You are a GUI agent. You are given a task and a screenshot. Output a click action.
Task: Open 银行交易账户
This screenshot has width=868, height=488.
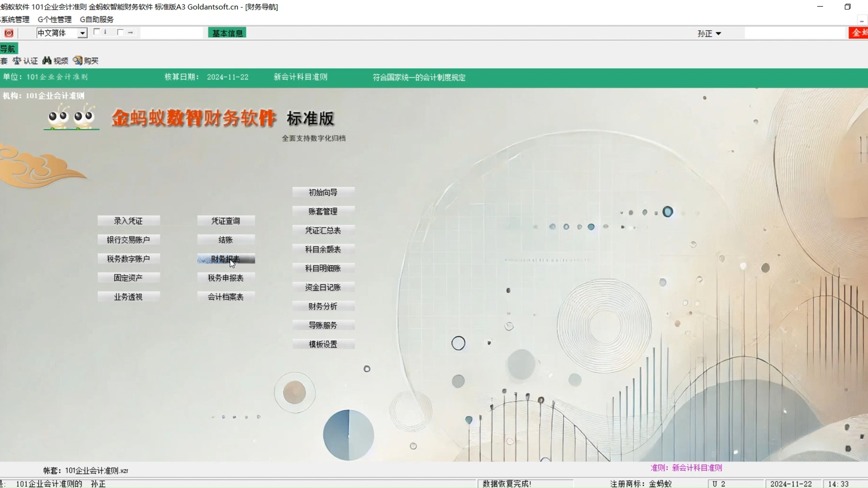[128, 240]
